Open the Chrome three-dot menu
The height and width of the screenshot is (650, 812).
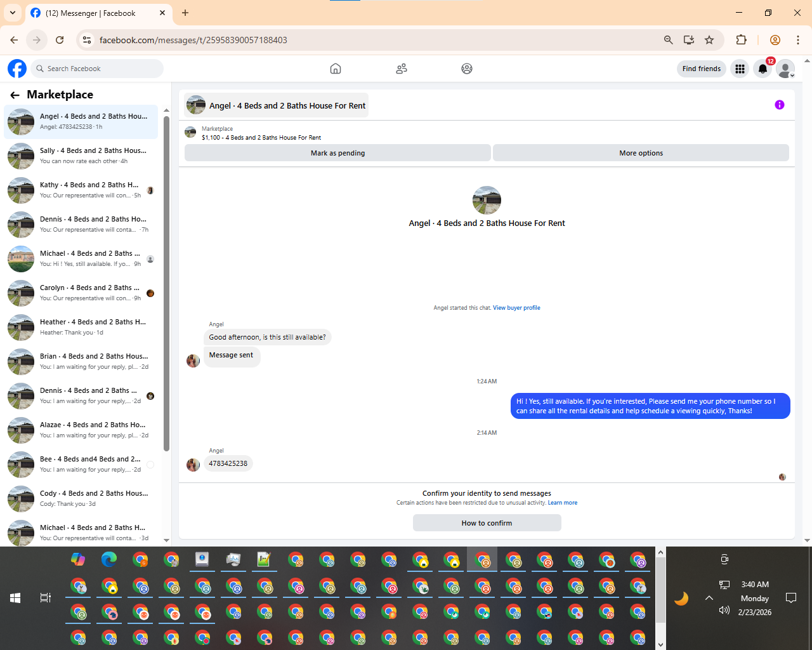[798, 40]
